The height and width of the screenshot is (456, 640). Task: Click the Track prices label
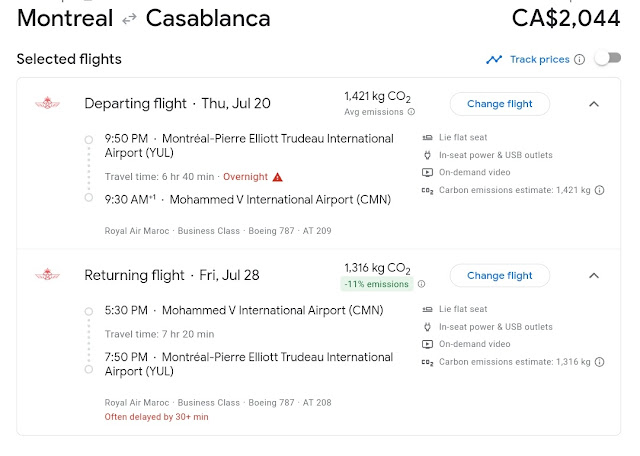click(539, 59)
